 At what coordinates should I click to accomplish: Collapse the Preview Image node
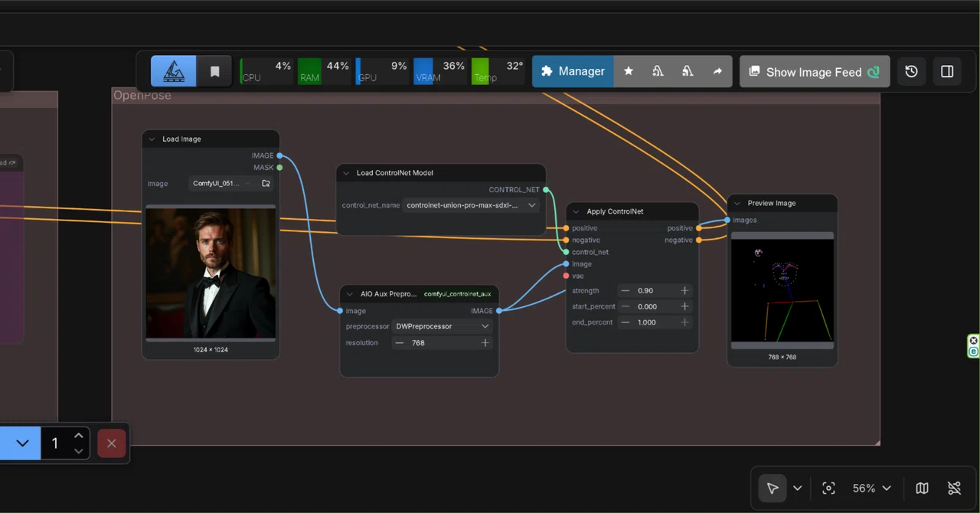tap(737, 204)
